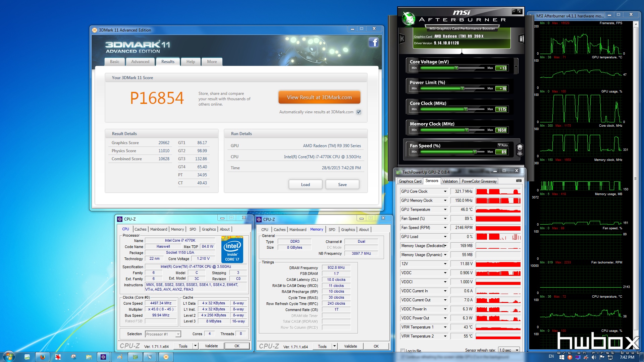Click Validate in the left CPU-Z window

click(x=211, y=346)
